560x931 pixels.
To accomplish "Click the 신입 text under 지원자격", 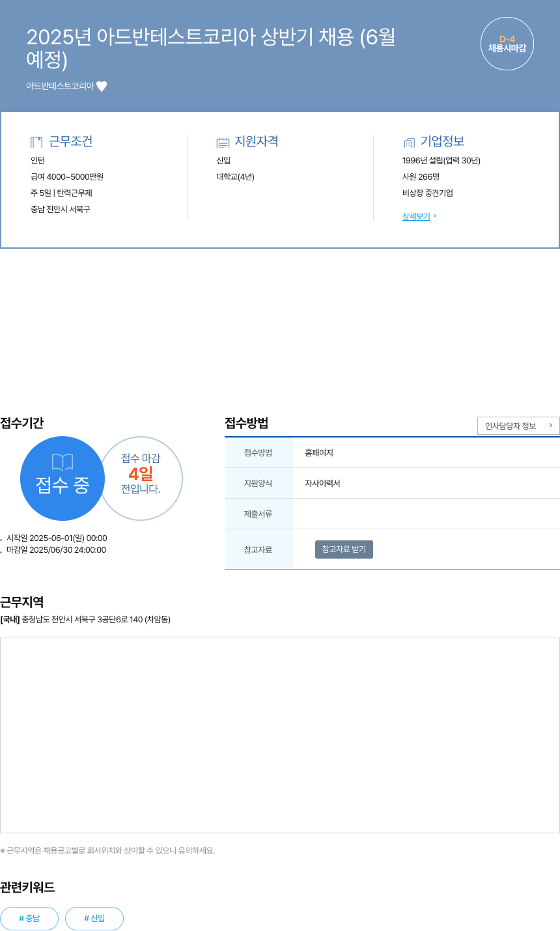I will pos(224,161).
